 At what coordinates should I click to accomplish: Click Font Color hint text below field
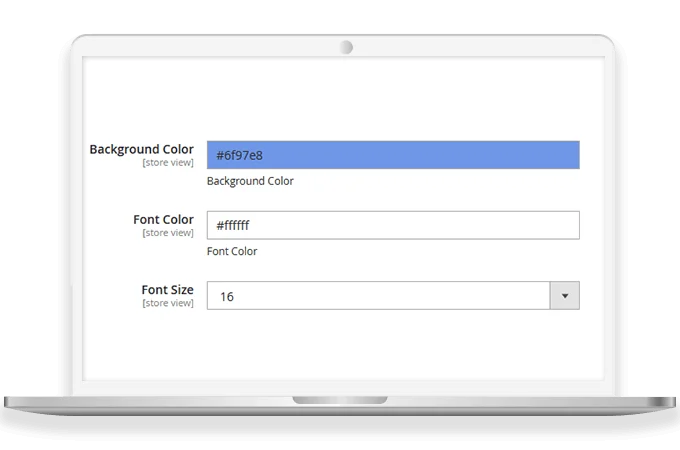232,251
